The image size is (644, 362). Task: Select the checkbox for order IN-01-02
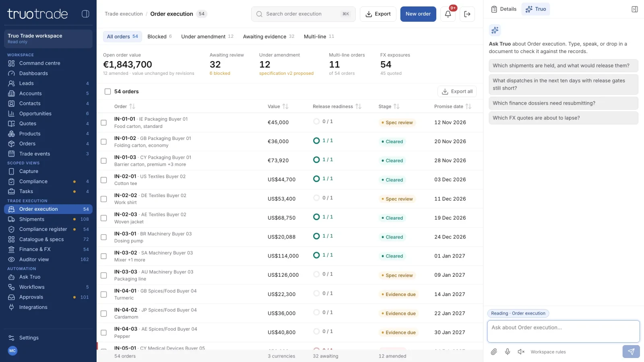103,142
